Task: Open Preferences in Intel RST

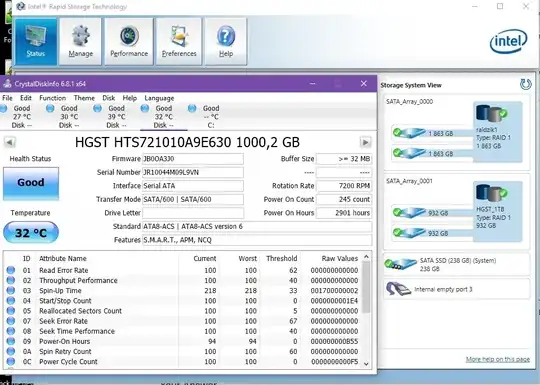Action: (x=179, y=41)
